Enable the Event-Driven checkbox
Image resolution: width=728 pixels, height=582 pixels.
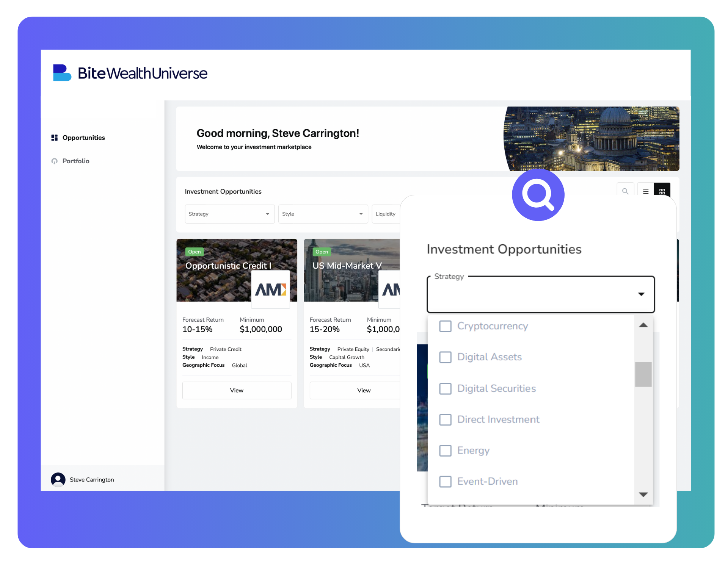(x=445, y=482)
